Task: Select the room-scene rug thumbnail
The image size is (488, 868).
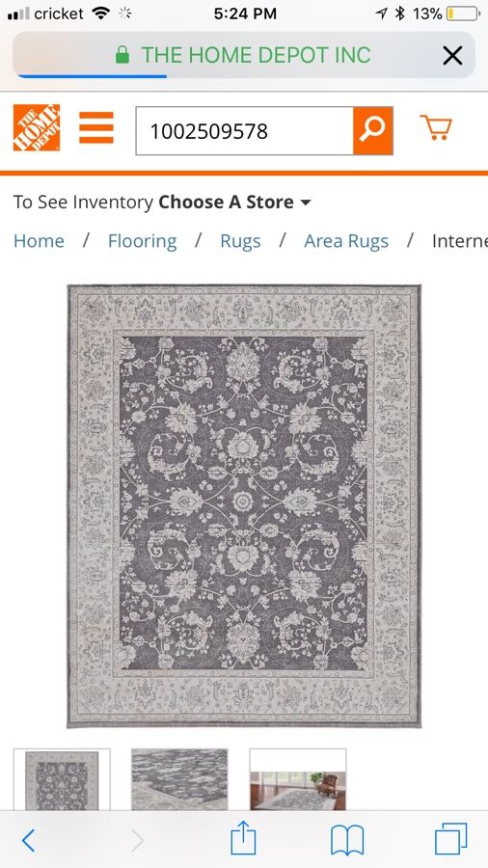Action: 298,780
